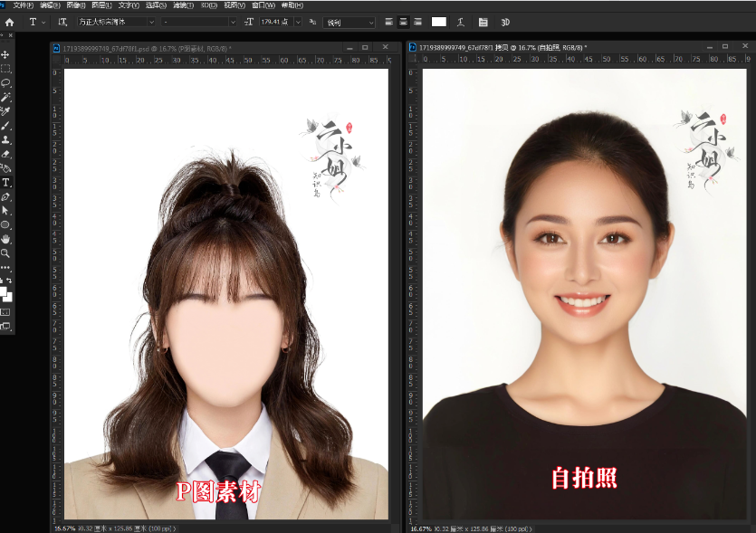
Task: Open the 图层(L) menu
Action: (x=101, y=5)
